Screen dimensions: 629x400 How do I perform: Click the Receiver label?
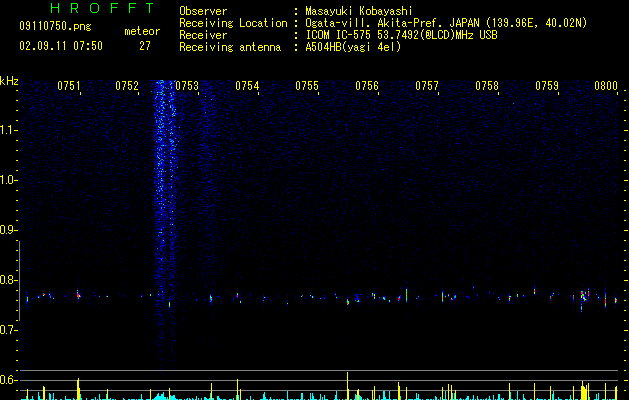pyautogui.click(x=203, y=35)
